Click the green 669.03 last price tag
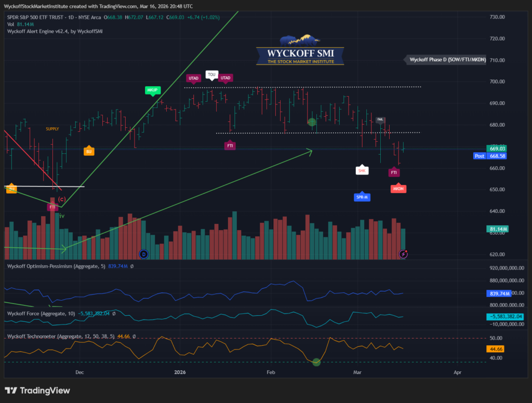 tap(498, 149)
